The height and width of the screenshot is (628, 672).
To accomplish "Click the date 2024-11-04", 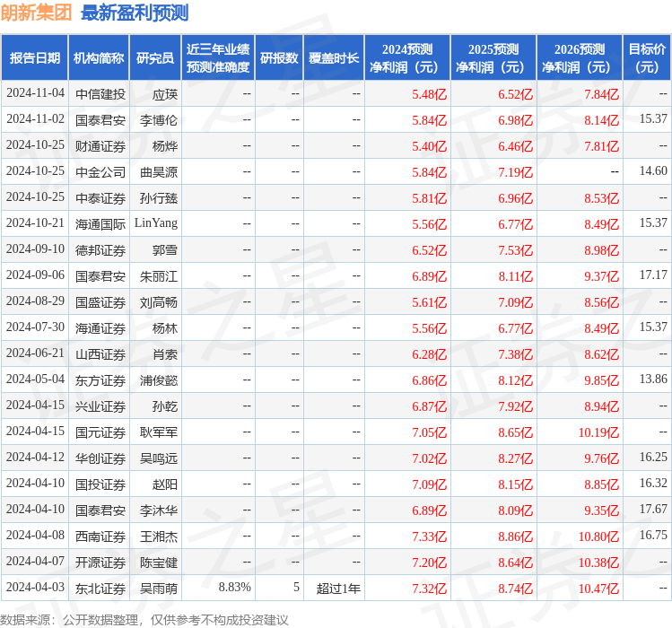I will (35, 93).
